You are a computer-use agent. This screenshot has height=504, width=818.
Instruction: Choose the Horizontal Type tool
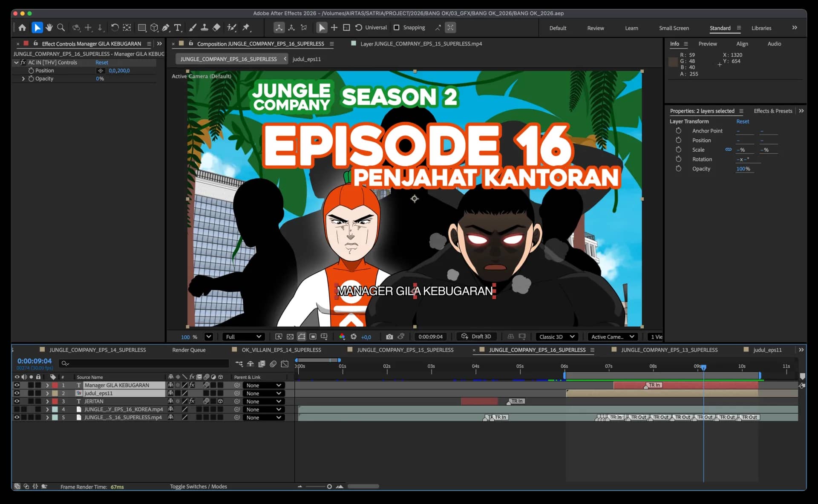[178, 28]
